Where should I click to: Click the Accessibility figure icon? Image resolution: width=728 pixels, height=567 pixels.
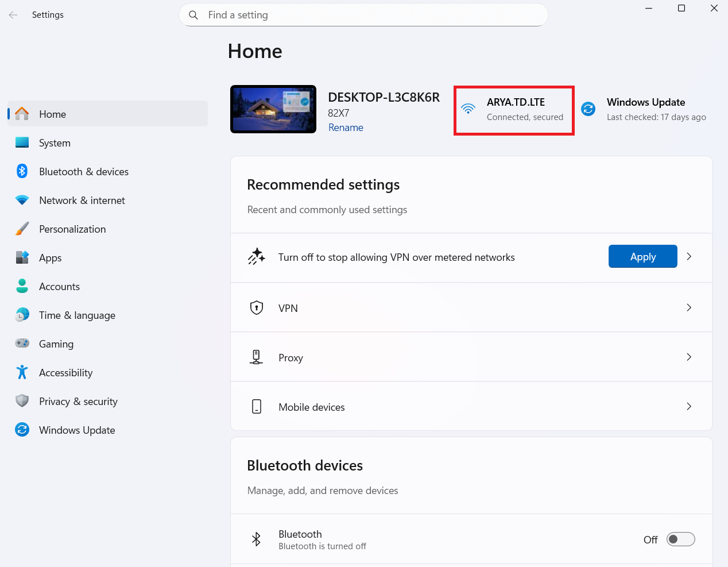(22, 372)
